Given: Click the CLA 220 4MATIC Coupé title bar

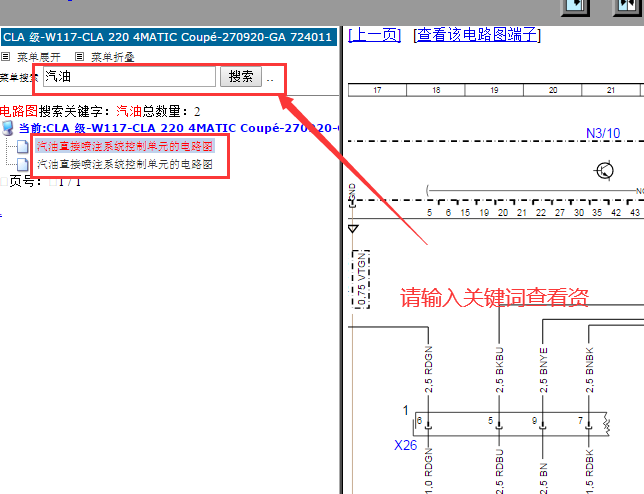Looking at the screenshot, I should coord(168,37).
